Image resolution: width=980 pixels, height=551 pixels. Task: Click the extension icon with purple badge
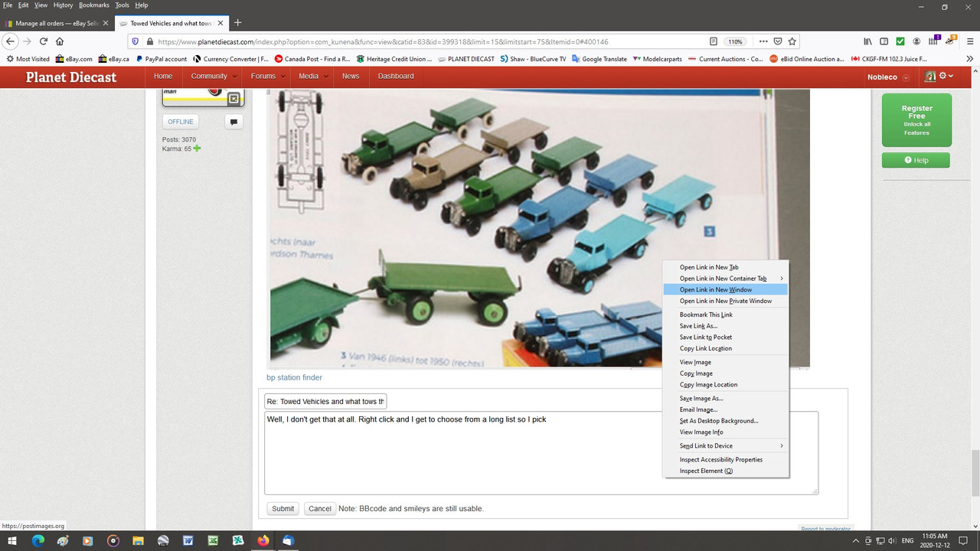point(933,41)
